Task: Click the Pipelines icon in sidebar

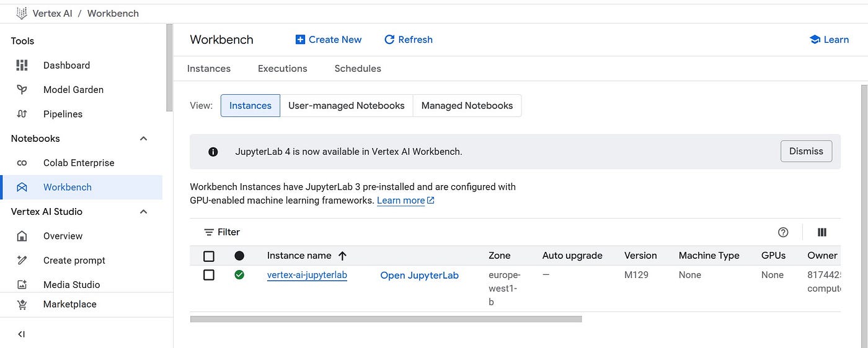Action: 22,114
